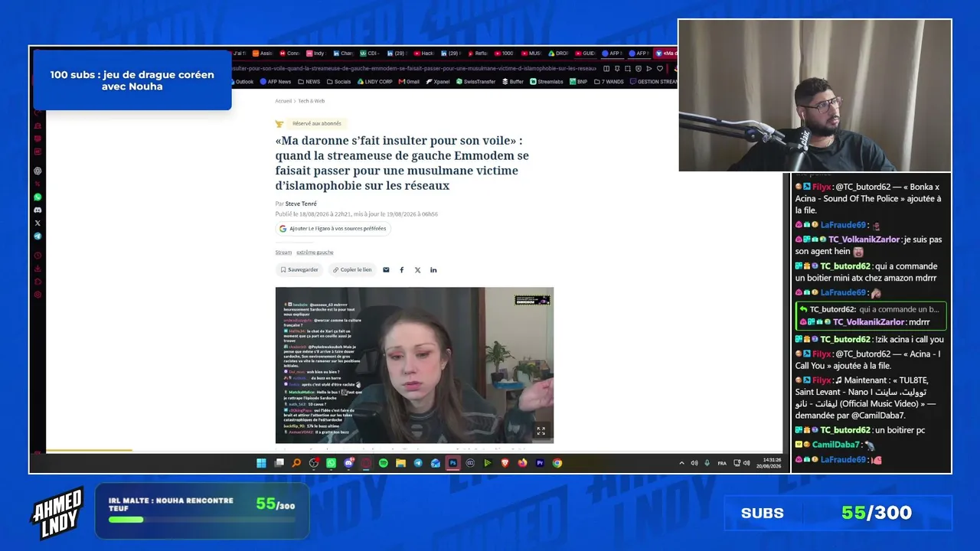Image resolution: width=980 pixels, height=551 pixels.
Task: Open Telegram from the taskbar
Action: (418, 463)
